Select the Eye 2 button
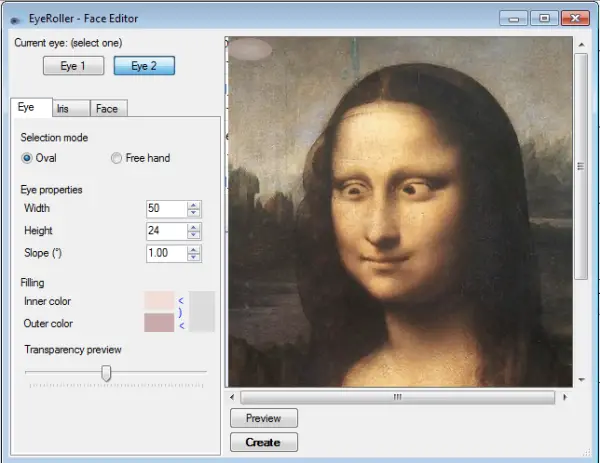600x463 pixels. click(144, 66)
